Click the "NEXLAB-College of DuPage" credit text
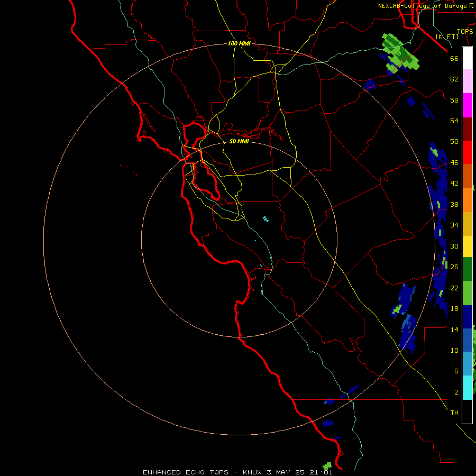 tap(422, 6)
